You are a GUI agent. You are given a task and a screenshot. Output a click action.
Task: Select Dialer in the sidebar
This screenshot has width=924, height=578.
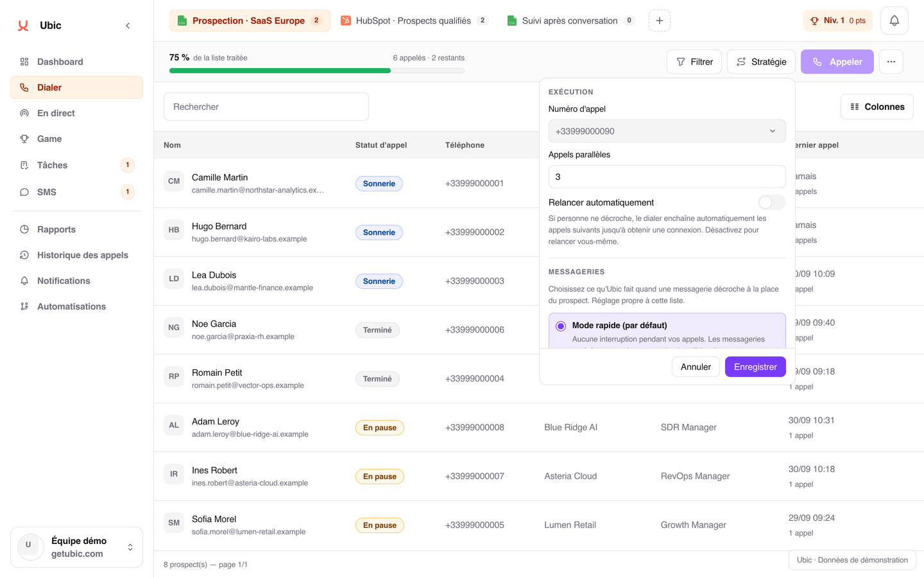[x=76, y=87]
